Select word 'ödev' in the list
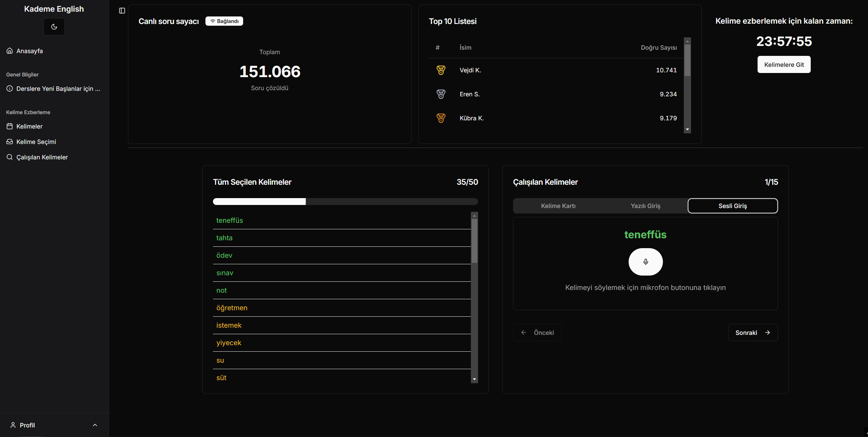The height and width of the screenshot is (437, 868). pyautogui.click(x=342, y=255)
